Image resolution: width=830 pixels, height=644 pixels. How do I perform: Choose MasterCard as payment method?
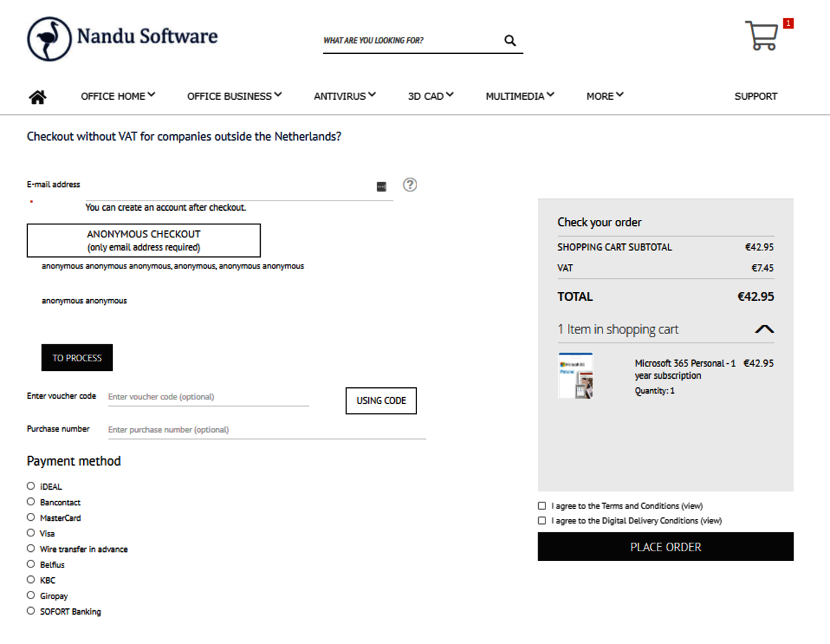point(30,517)
